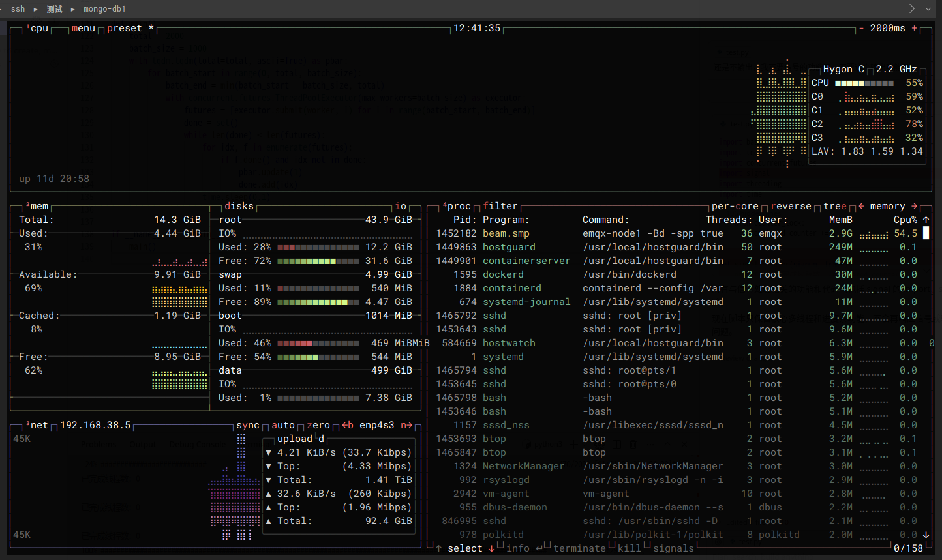Click net IP address 192.168.38.5
The height and width of the screenshot is (560, 942).
click(x=95, y=425)
